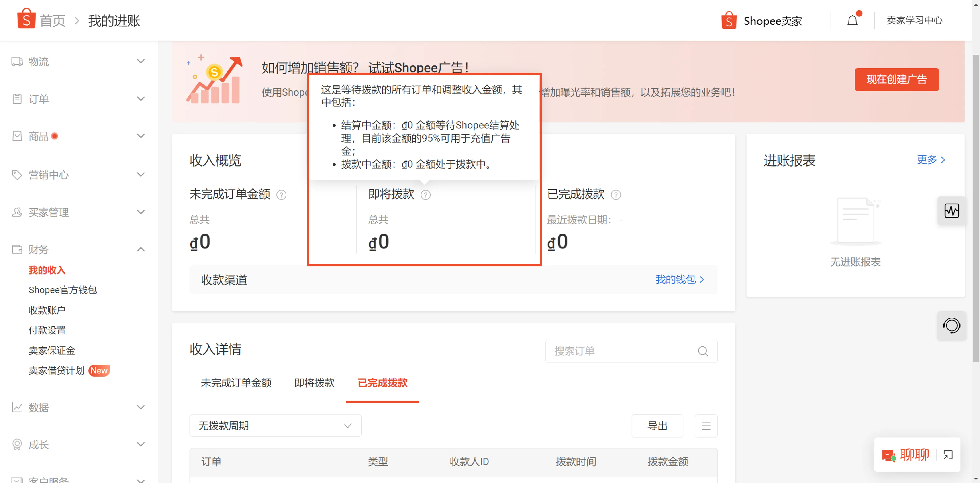
Task: Select the 物流 sidebar icon
Action: coord(17,61)
